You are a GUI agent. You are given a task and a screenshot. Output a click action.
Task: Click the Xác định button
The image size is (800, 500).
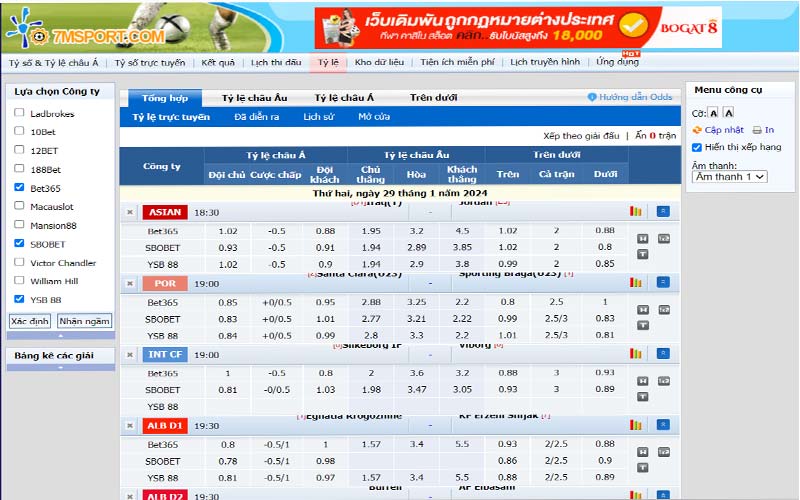pyautogui.click(x=30, y=321)
